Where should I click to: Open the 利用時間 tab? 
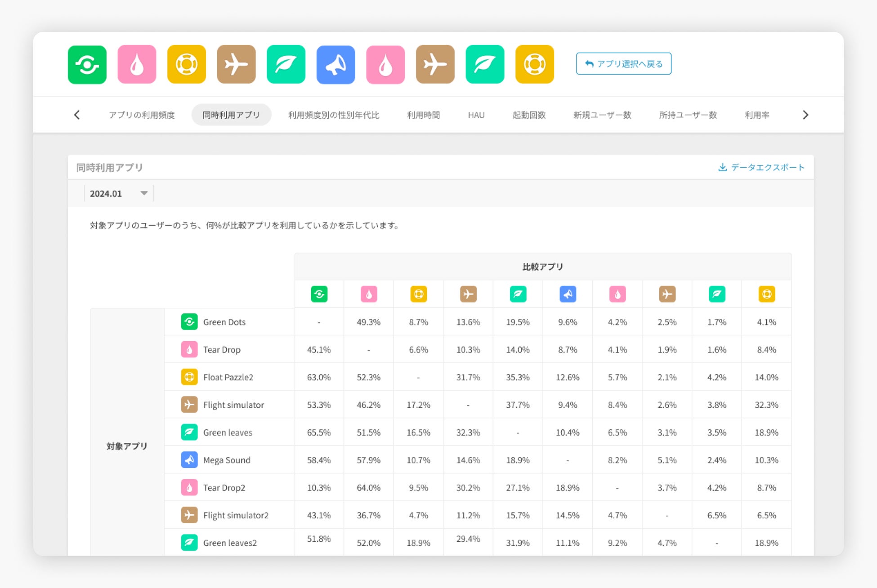coord(423,115)
